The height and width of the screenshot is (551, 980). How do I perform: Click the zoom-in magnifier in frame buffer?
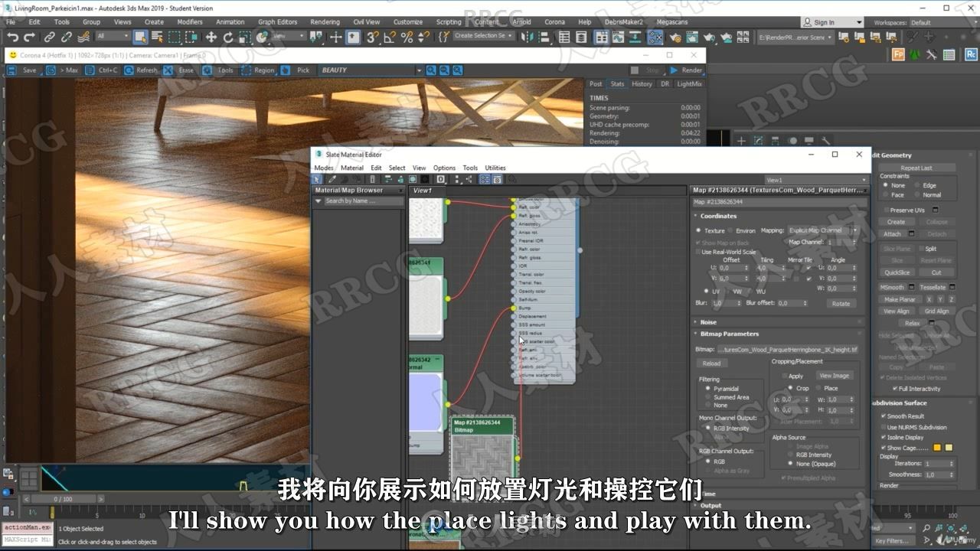point(431,70)
